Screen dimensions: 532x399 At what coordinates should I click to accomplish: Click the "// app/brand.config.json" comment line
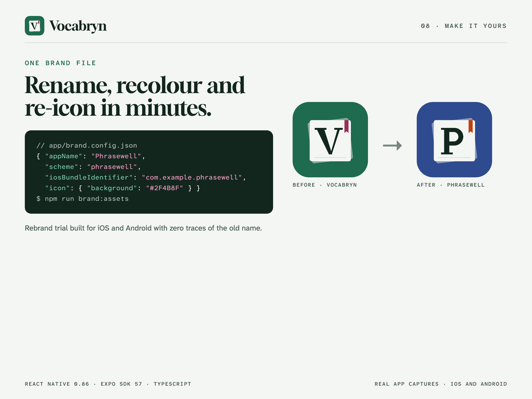point(87,145)
